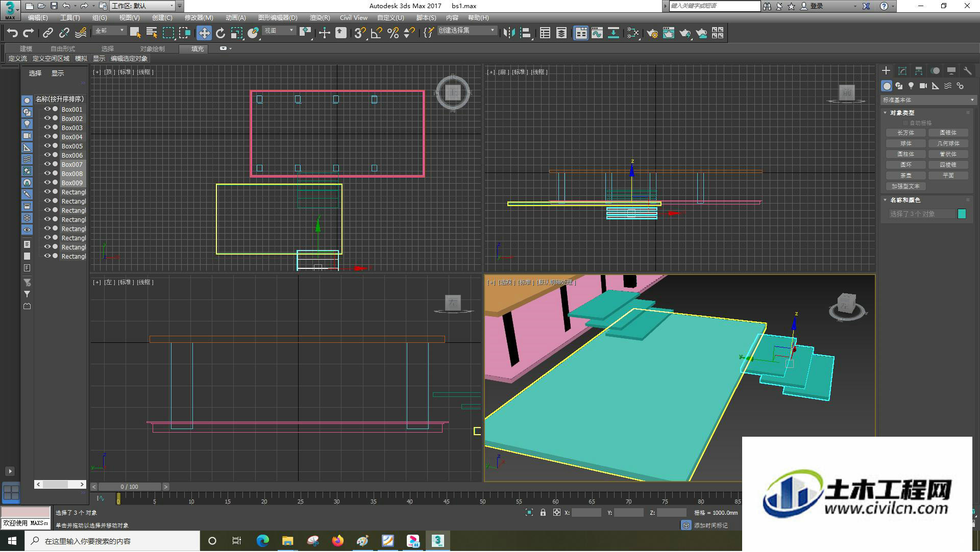This screenshot has width=980, height=552.
Task: Click the object color swatch
Action: pyautogui.click(x=962, y=214)
